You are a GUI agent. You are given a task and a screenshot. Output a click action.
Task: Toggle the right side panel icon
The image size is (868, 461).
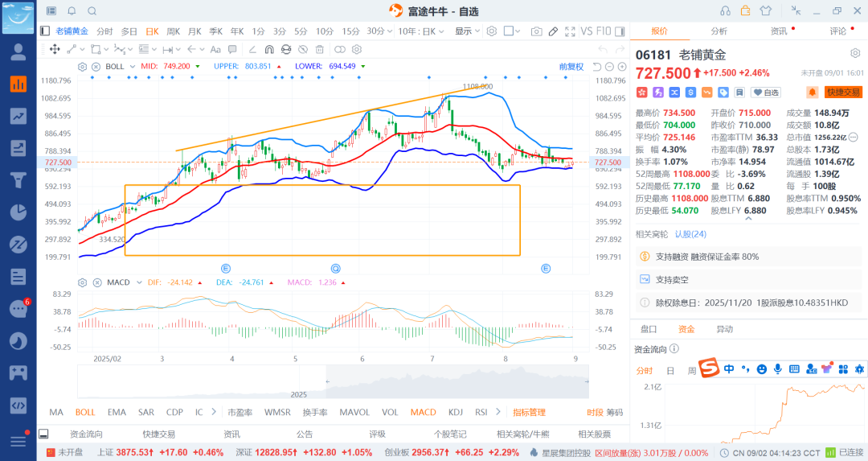(x=620, y=31)
